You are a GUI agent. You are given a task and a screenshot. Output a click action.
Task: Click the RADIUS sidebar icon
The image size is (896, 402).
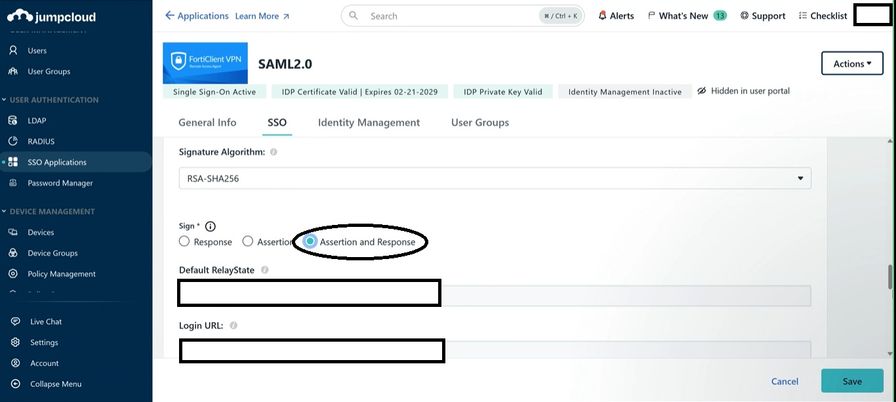pos(14,141)
